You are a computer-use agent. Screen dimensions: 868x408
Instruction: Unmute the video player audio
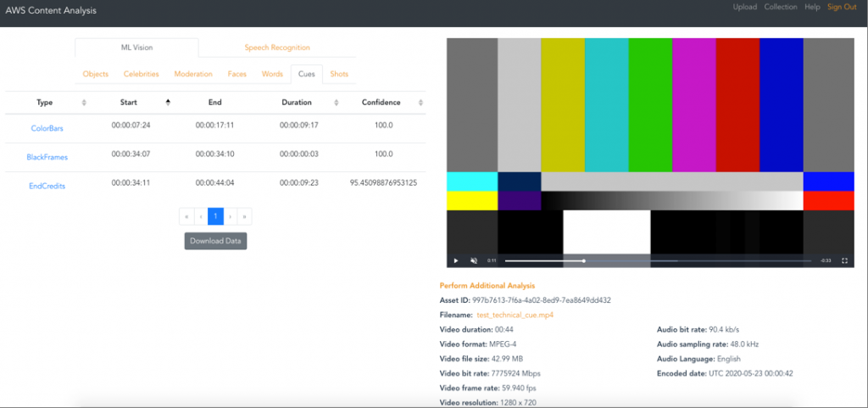click(474, 260)
